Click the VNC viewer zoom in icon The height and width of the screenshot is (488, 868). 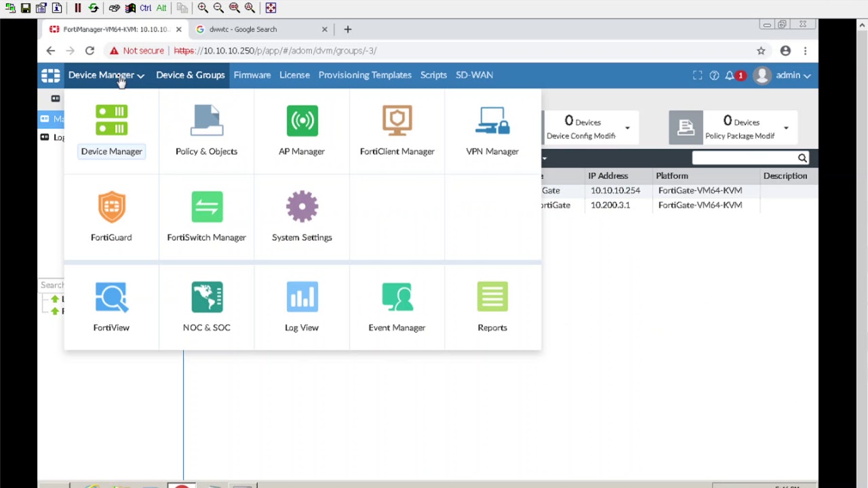click(203, 8)
